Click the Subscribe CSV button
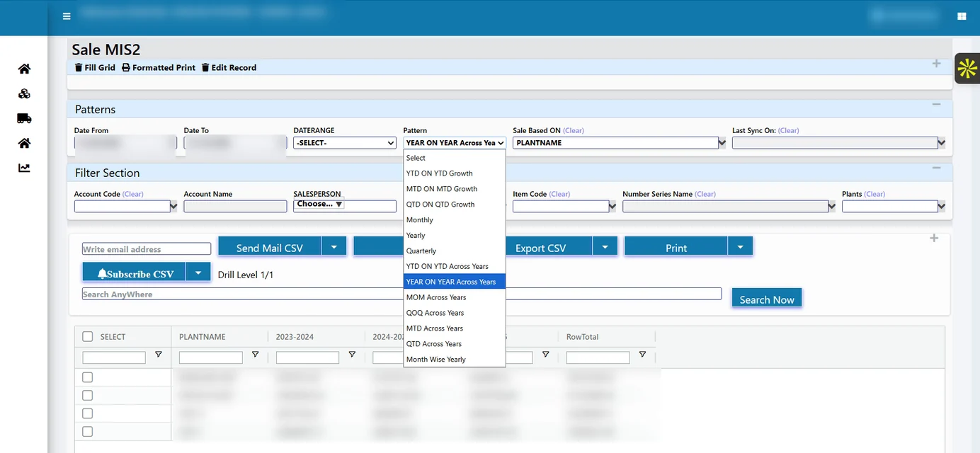980x453 pixels. 134,273
